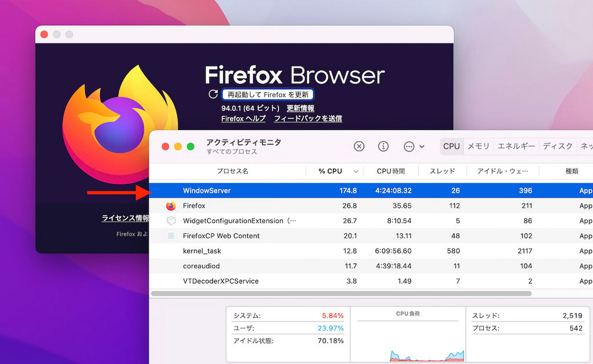
Task: Click the 再起動して Firefox を更新 button
Action: pos(268,94)
